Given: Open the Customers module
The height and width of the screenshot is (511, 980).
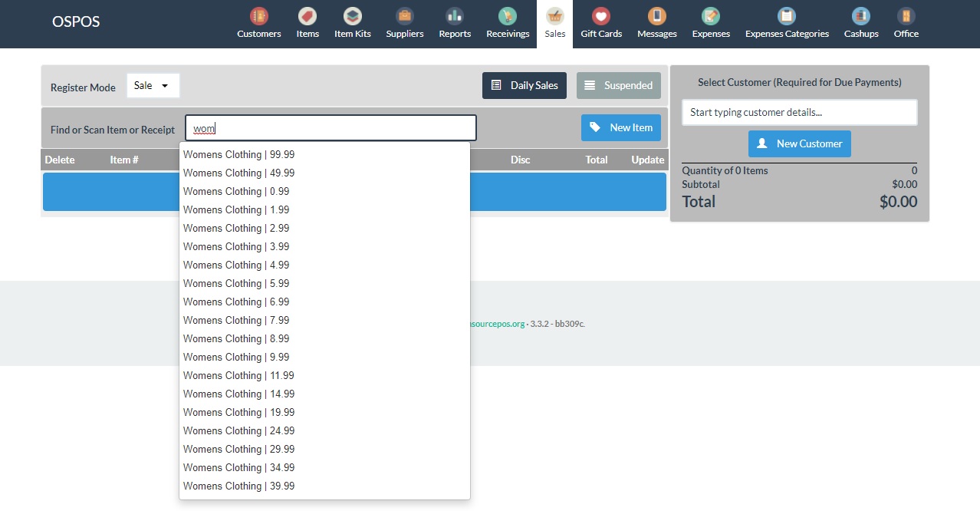Looking at the screenshot, I should point(258,24).
